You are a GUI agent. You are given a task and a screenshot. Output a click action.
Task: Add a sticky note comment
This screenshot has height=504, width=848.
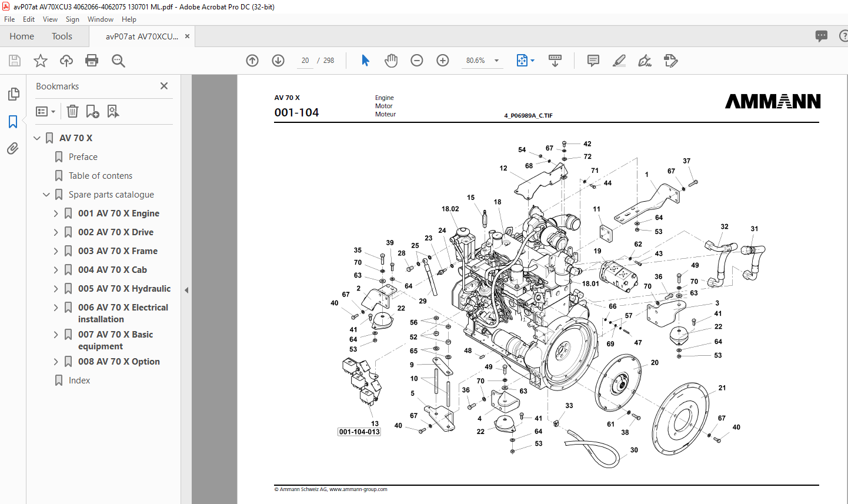(593, 61)
